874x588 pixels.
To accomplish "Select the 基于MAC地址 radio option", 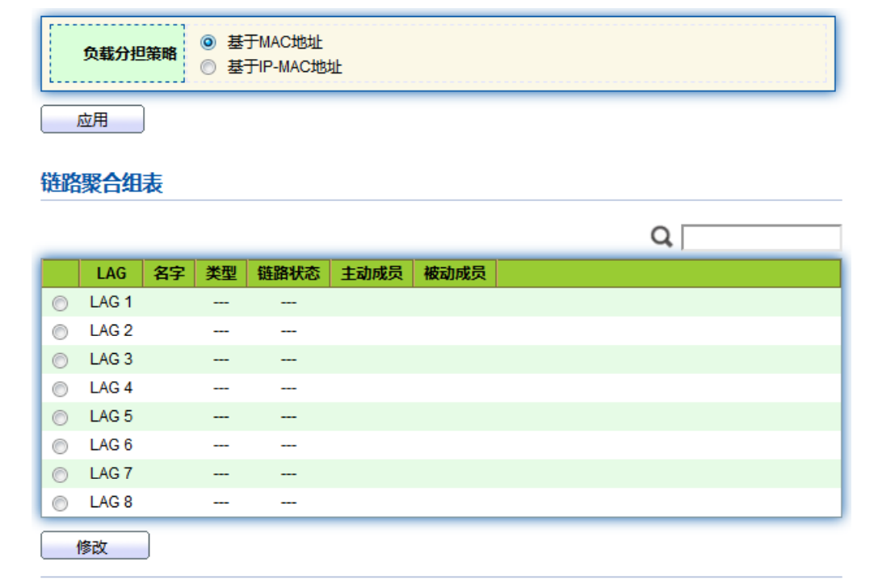I will 208,43.
